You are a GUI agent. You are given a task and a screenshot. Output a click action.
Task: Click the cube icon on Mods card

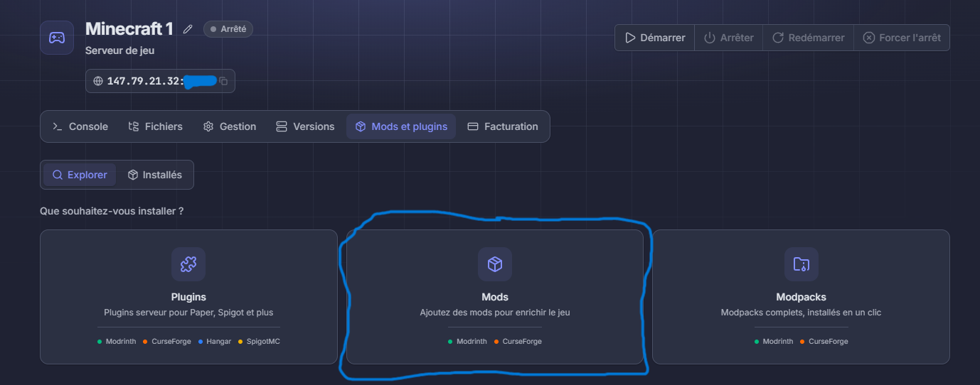point(495,264)
